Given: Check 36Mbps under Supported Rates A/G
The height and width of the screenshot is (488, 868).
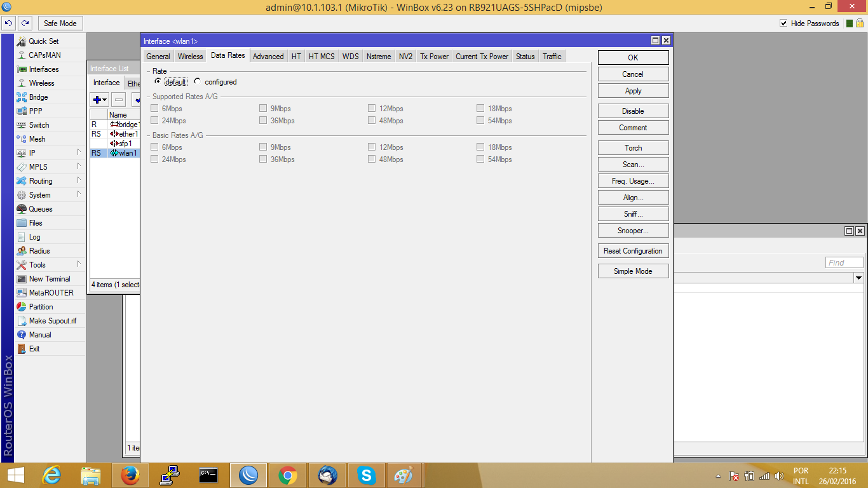Looking at the screenshot, I should (x=263, y=121).
